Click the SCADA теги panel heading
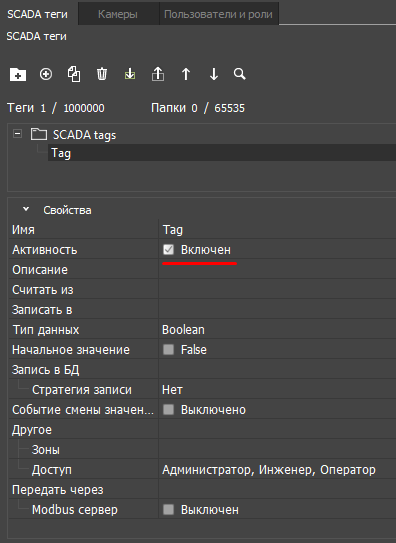 pyautogui.click(x=36, y=36)
